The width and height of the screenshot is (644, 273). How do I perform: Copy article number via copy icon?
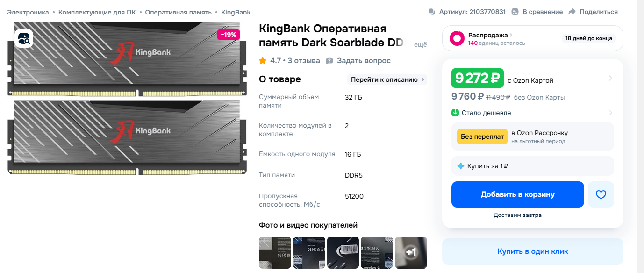(432, 12)
